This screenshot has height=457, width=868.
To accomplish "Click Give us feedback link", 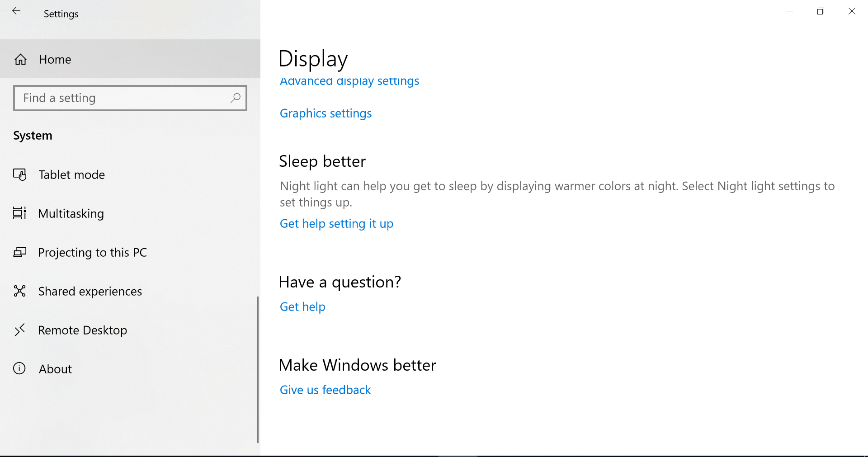I will point(325,390).
